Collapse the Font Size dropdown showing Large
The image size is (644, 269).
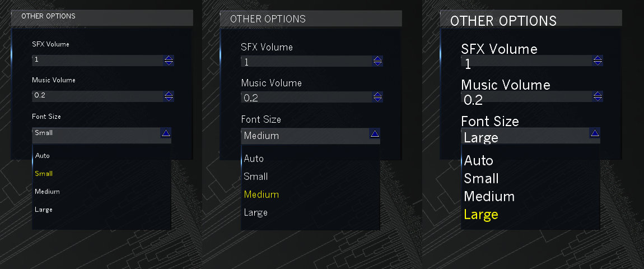595,133
